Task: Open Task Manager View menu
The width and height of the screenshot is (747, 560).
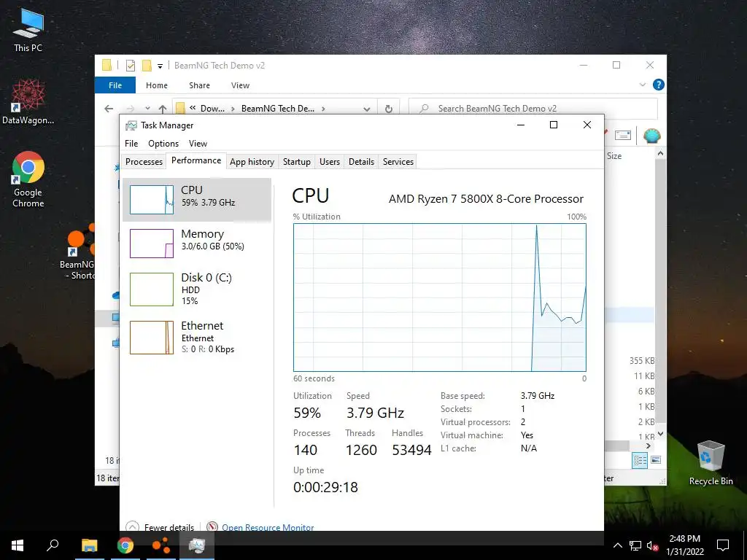Action: 198,144
